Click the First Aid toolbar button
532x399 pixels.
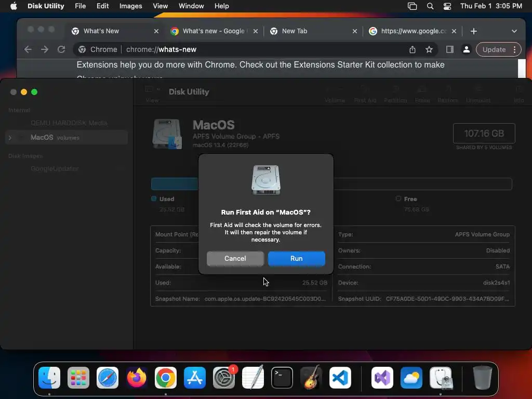365,94
